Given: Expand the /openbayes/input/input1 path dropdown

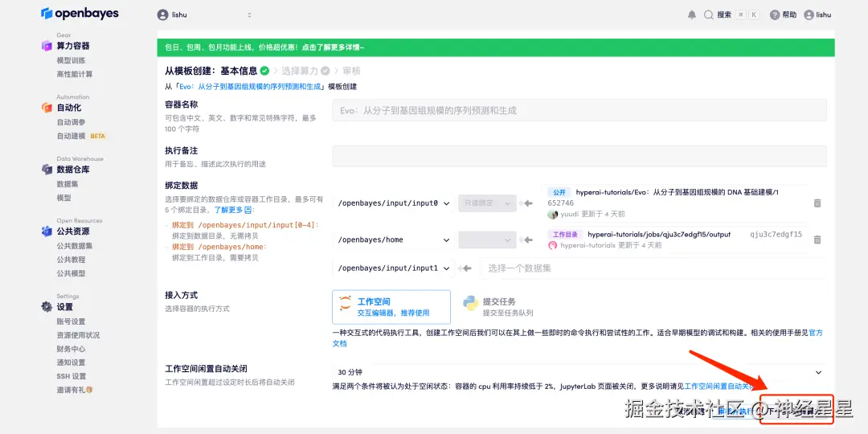Looking at the screenshot, I should click(x=394, y=268).
